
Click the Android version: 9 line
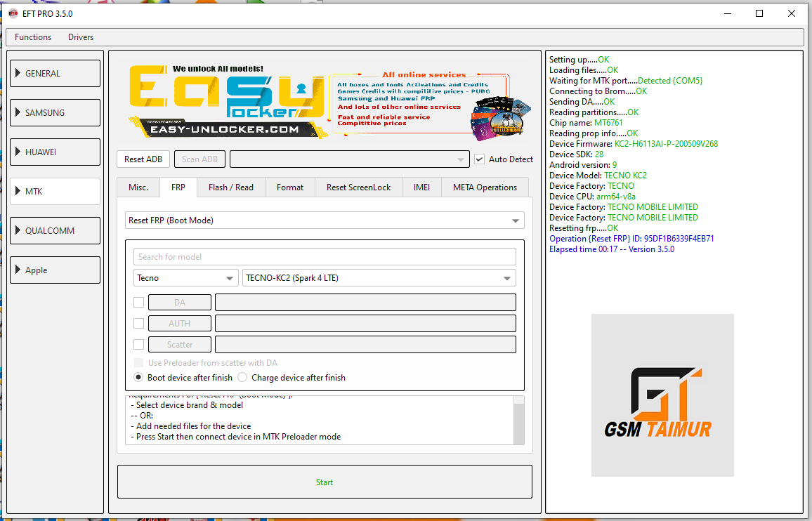click(x=582, y=165)
